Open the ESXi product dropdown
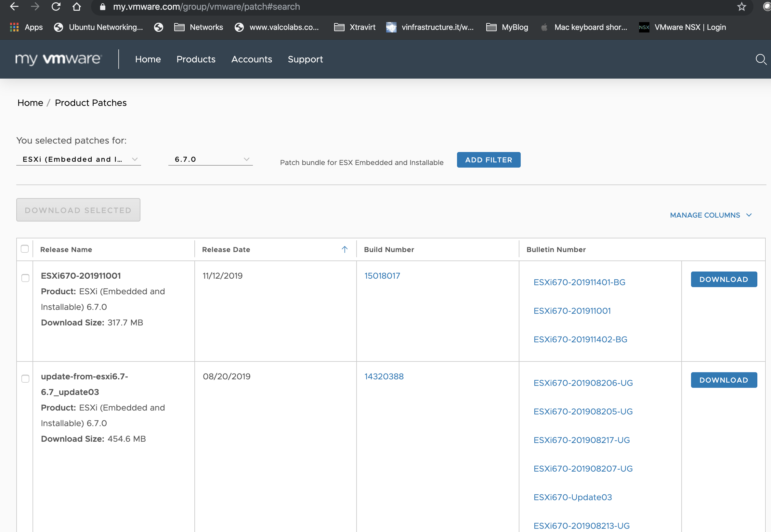771x532 pixels. click(x=79, y=159)
